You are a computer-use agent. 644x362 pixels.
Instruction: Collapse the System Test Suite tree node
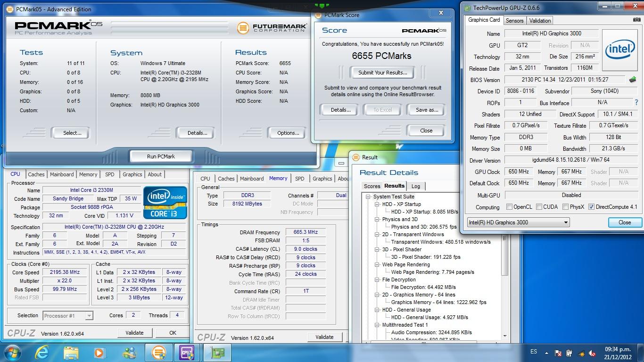(x=368, y=197)
